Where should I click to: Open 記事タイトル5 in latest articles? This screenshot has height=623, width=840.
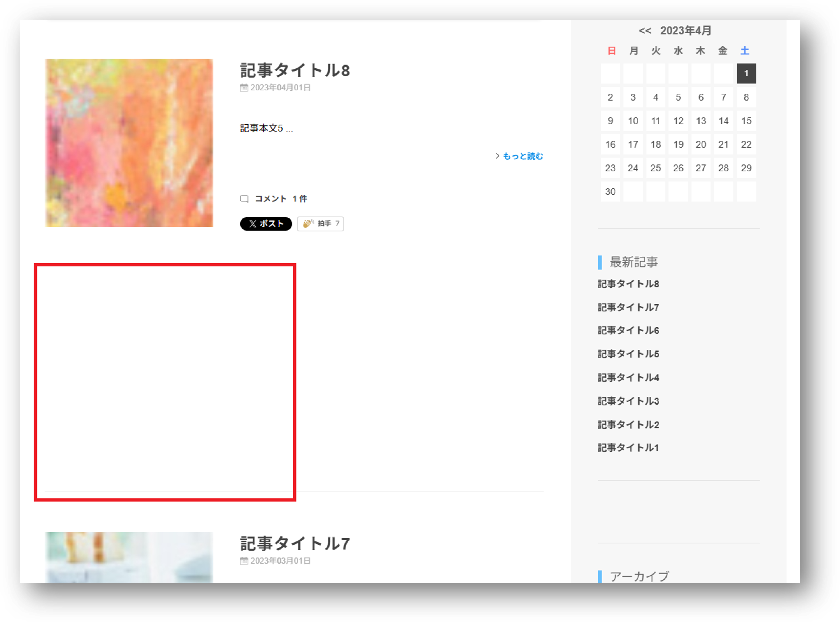[628, 354]
